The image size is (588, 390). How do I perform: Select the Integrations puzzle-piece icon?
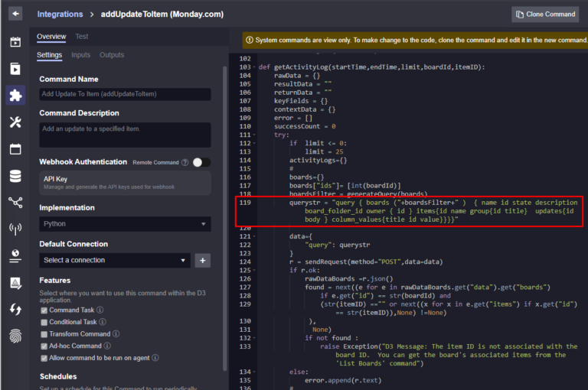[x=15, y=95]
